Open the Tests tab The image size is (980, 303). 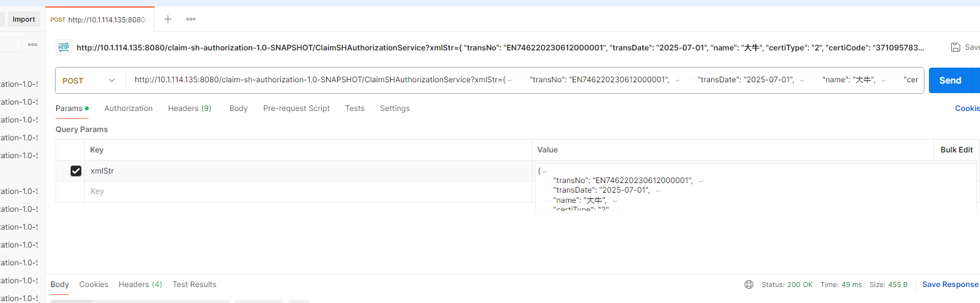coord(355,108)
